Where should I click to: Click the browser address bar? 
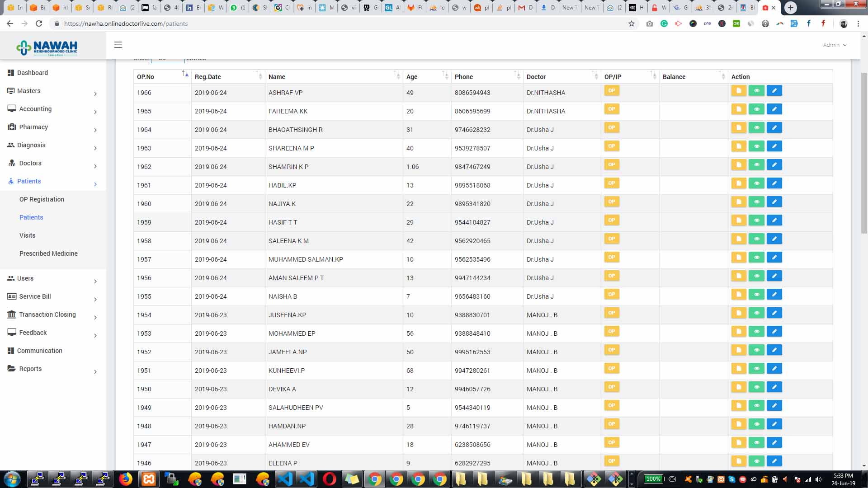(x=339, y=23)
